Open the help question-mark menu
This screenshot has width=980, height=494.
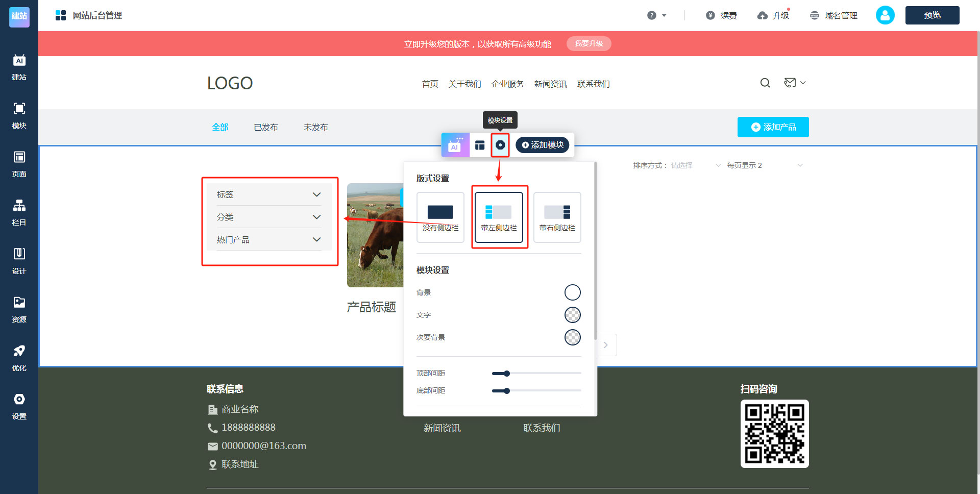pyautogui.click(x=656, y=15)
